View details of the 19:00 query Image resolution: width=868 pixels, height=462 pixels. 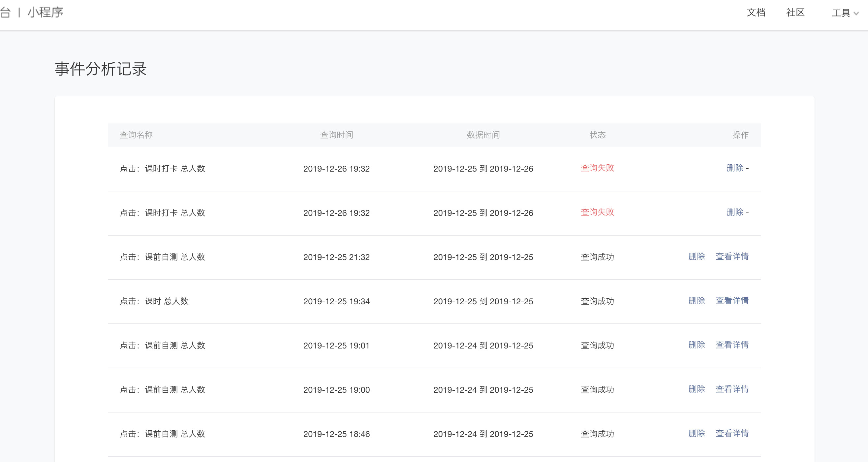[732, 389]
